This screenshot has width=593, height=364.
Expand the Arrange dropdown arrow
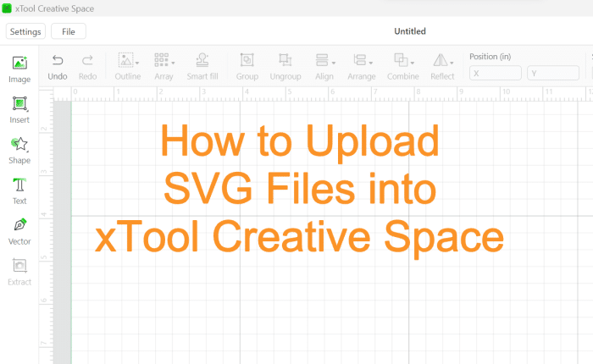point(371,63)
